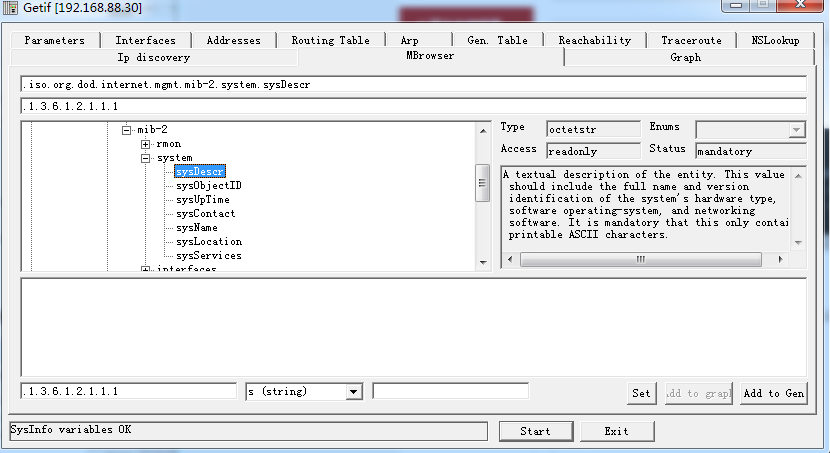The image size is (830, 453).
Task: Select sysServices in the tree
Action: (x=209, y=256)
